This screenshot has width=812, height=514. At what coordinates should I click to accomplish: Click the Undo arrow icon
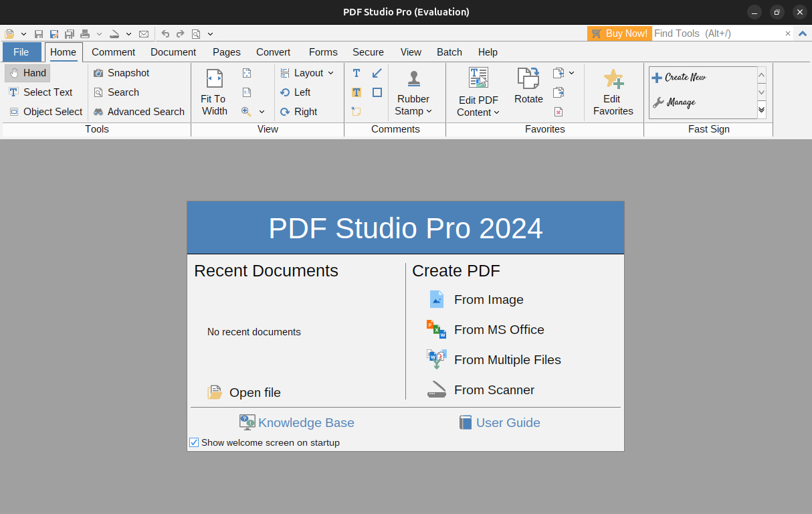(165, 33)
